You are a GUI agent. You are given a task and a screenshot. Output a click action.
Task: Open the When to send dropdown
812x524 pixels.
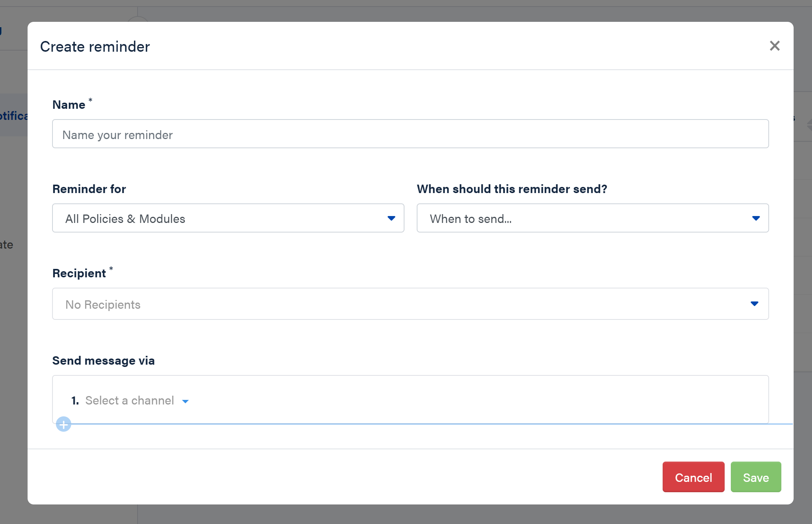point(592,218)
